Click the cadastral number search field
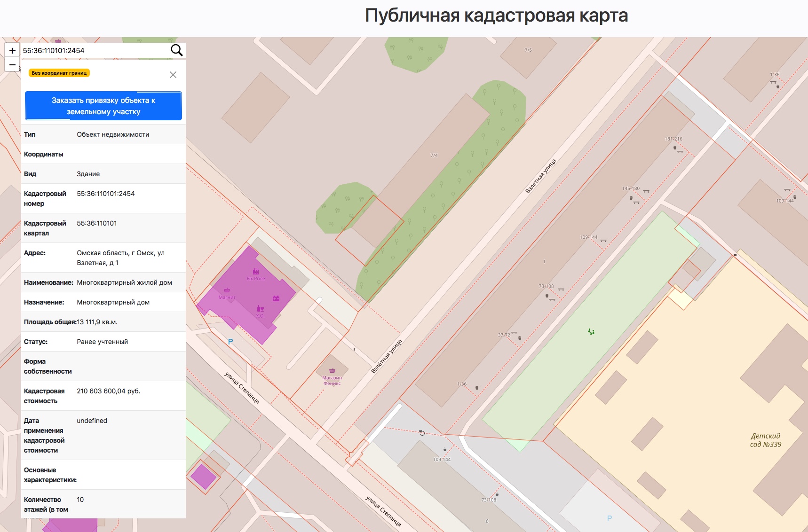 click(94, 50)
